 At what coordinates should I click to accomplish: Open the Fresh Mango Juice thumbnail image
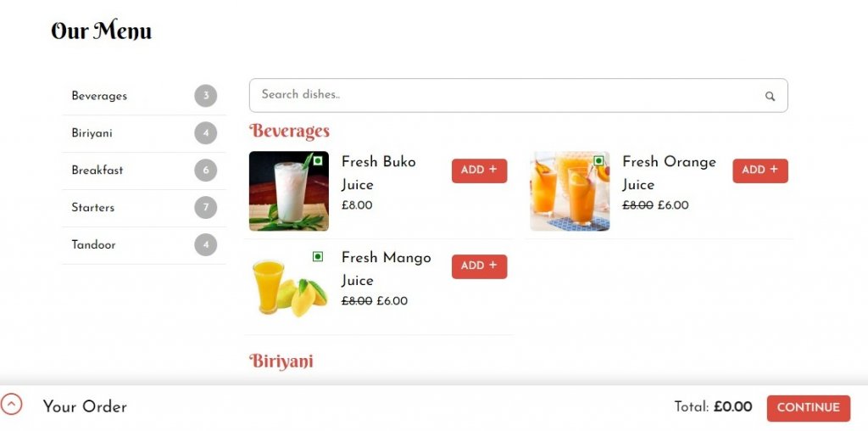click(289, 287)
